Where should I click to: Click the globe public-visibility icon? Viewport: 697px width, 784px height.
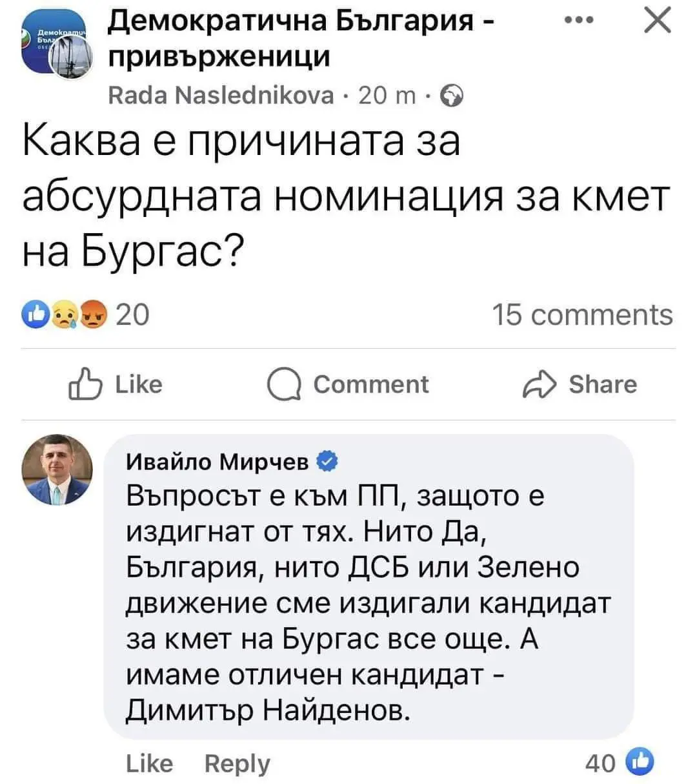coord(452,96)
